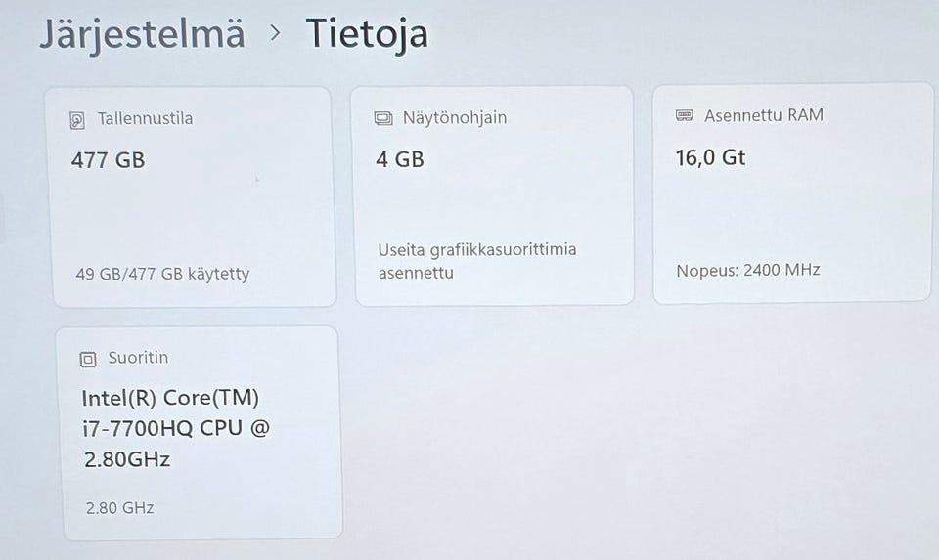
Task: Select the 4 GB graphics memory value
Action: pyautogui.click(x=400, y=159)
